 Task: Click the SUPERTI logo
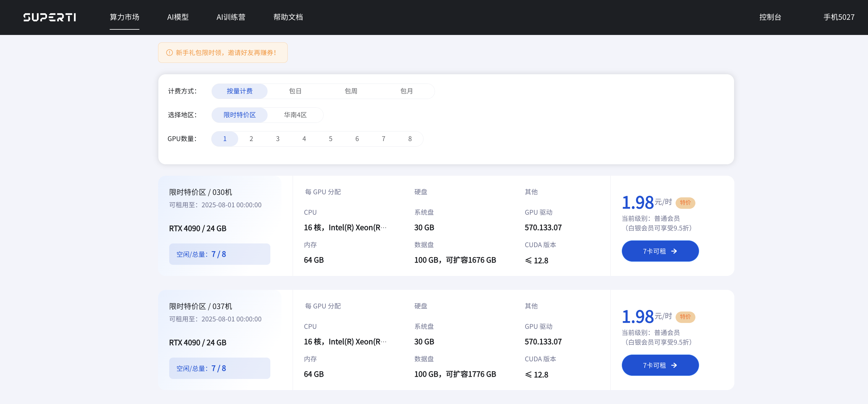point(49,17)
